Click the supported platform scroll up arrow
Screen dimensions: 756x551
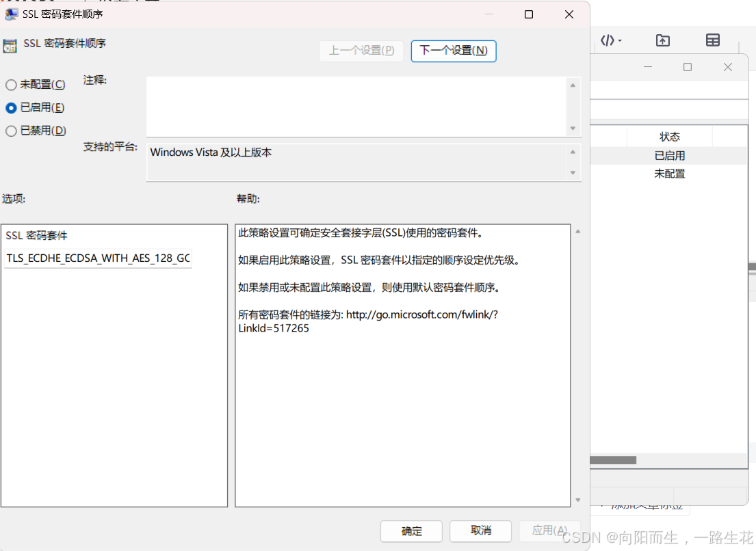coord(573,152)
